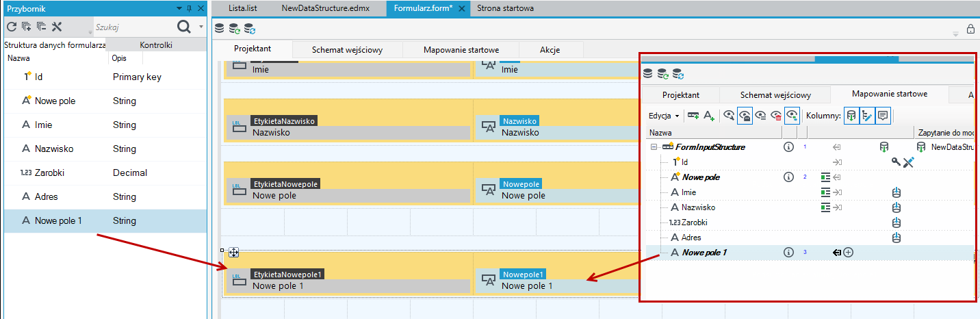Image resolution: width=980 pixels, height=319 pixels.
Task: Select the Nowe pole row in Przybornik
Action: pos(105,101)
